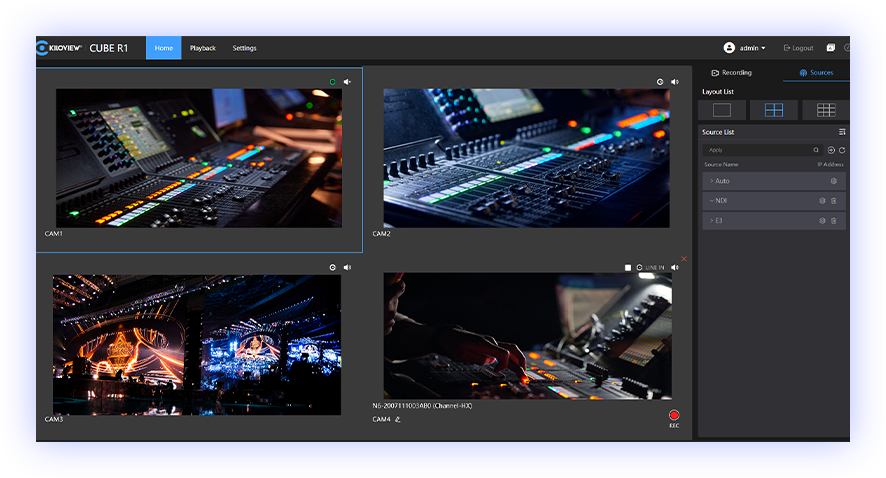Click the CAM3 speaker volume icon

(x=347, y=268)
